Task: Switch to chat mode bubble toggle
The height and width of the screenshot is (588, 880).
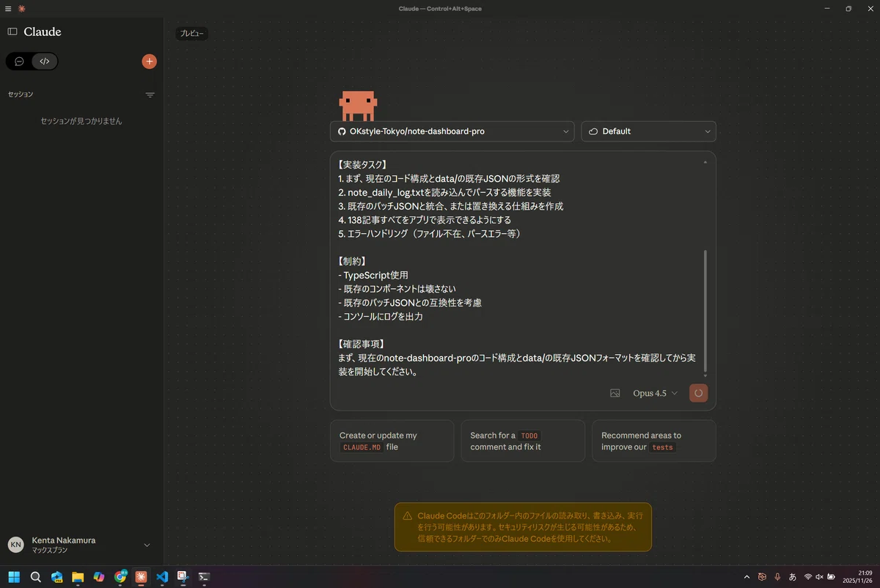Action: pos(19,62)
